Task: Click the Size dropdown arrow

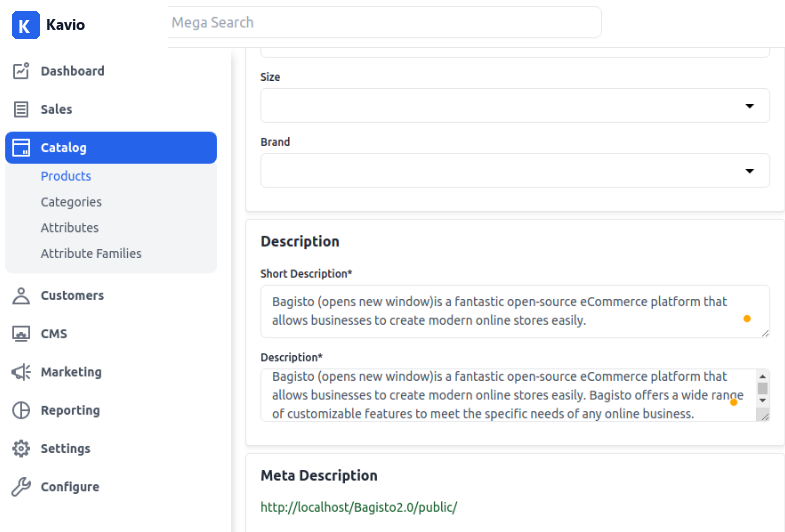Action: [749, 106]
